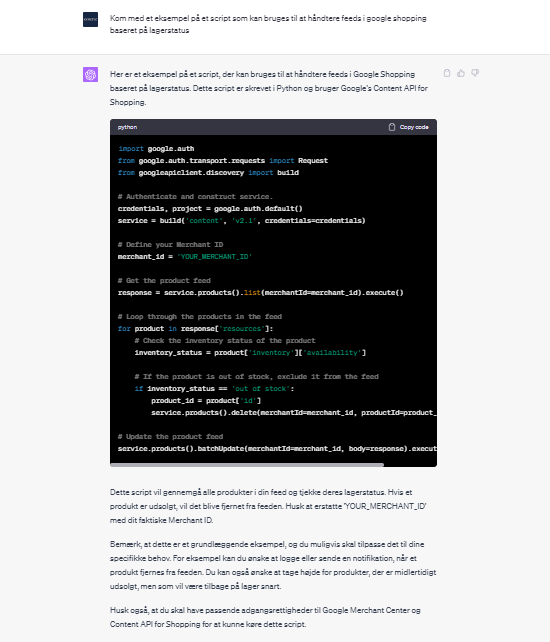Click the orange list method in code
Viewport: 550px width, 642px height.
click(252, 293)
